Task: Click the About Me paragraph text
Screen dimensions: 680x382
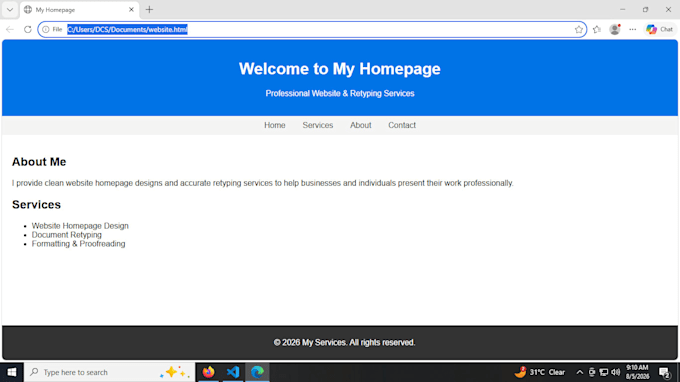Action: coord(263,183)
